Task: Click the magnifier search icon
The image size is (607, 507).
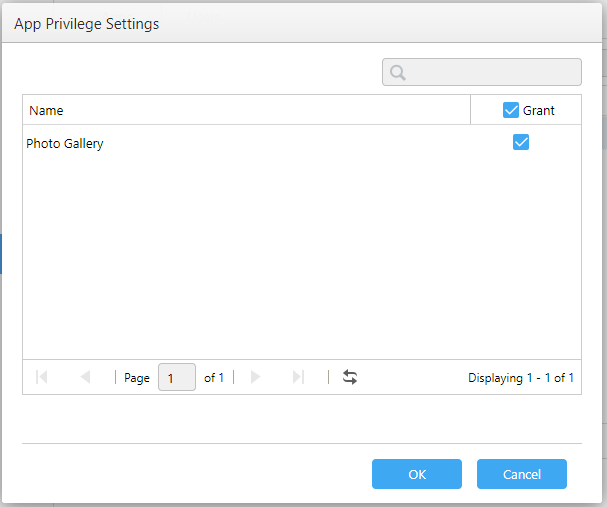Action: click(398, 72)
